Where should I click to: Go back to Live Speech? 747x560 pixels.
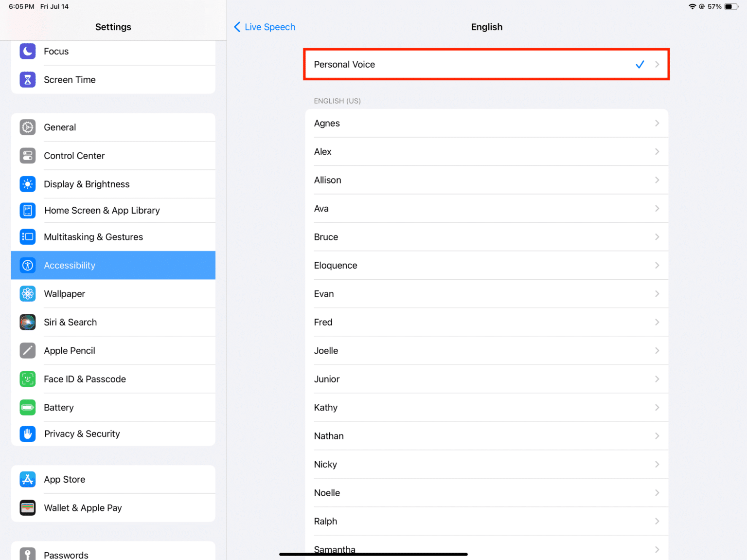265,27
